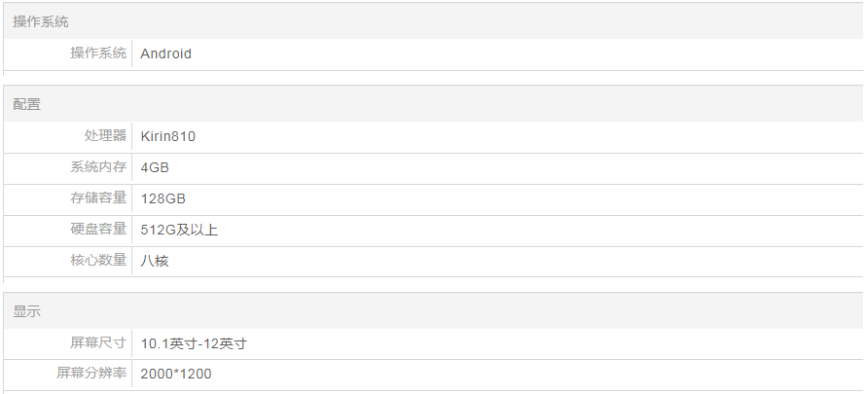Viewport: 868px width, 394px height.
Task: Click the 核心数量 row label
Action: click(98, 261)
